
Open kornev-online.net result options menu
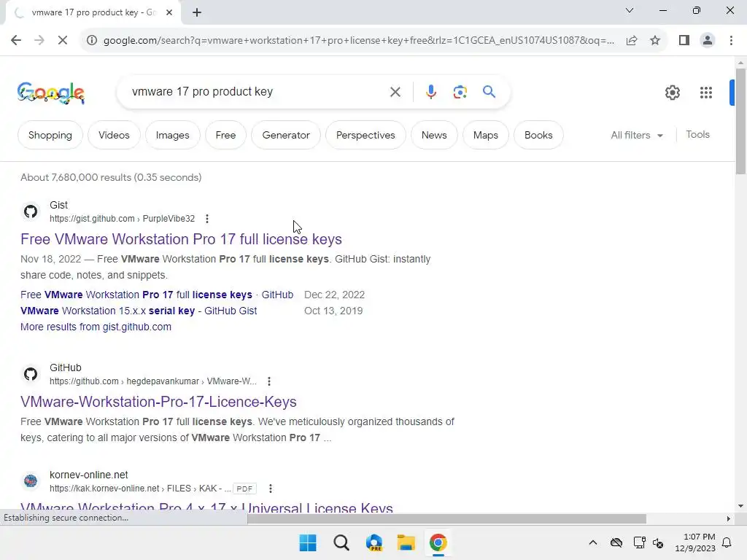[x=271, y=489]
